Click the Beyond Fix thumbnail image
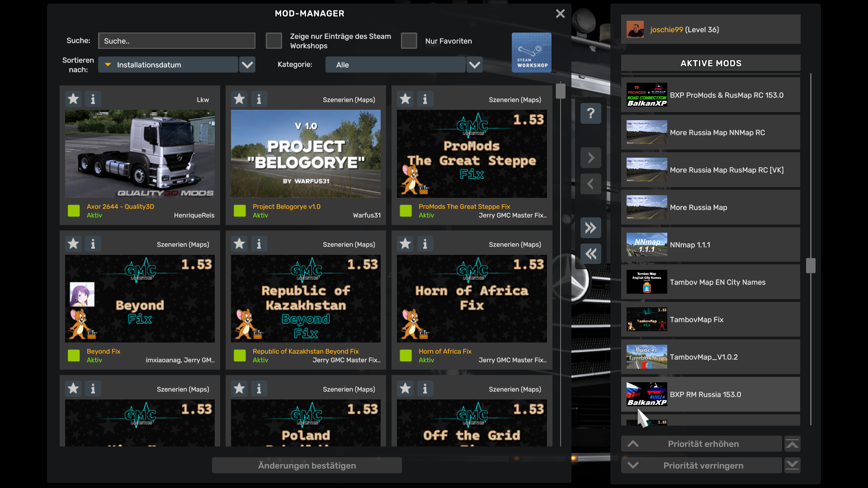Viewport: 868px width, 488px height. (140, 299)
